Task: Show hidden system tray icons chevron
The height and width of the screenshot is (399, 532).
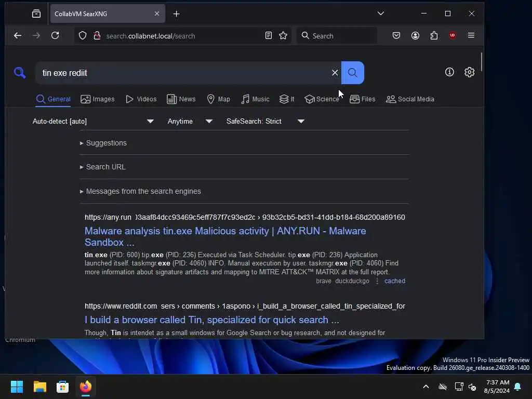Action: click(x=426, y=387)
